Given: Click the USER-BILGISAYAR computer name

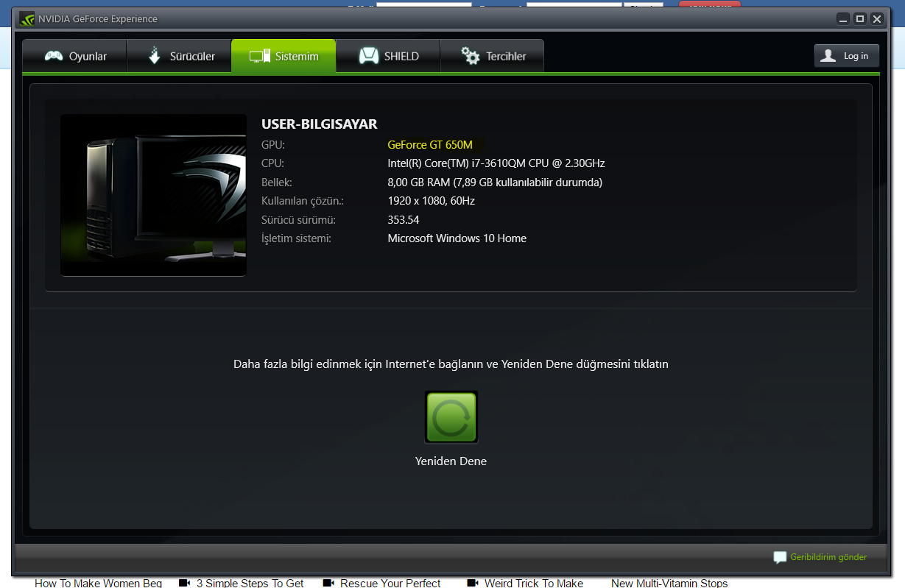Looking at the screenshot, I should [320, 124].
